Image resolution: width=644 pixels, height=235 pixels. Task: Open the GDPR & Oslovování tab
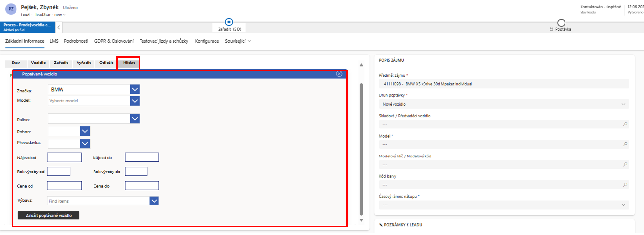point(114,41)
